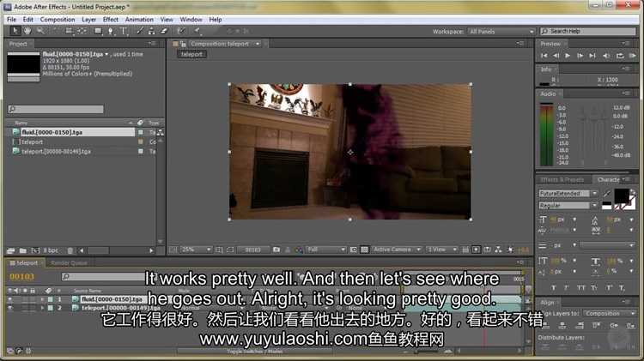Image resolution: width=644 pixels, height=361 pixels.
Task: Switch to Render Queue tab
Action: point(69,263)
